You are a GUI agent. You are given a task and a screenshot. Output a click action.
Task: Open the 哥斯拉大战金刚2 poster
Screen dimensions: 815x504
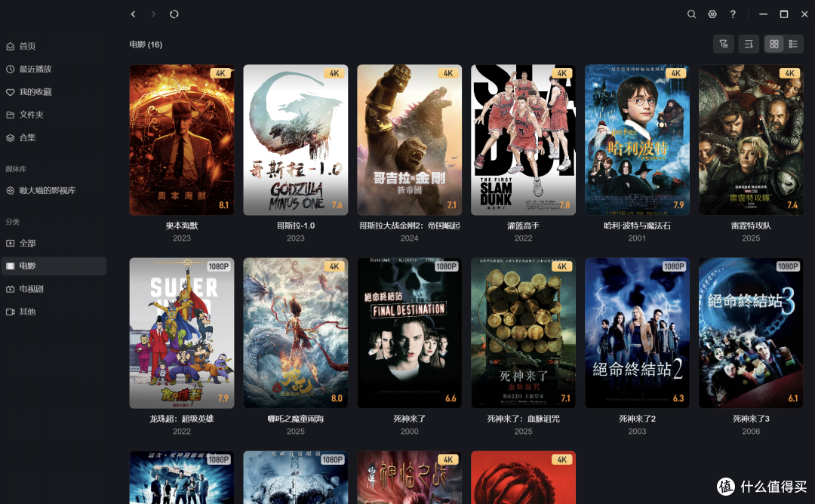coord(410,140)
